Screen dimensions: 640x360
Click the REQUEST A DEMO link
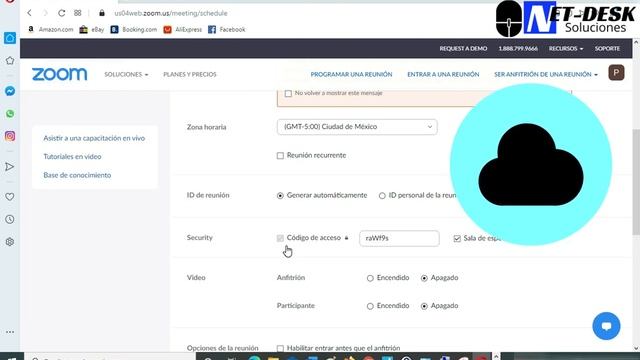pos(463,49)
